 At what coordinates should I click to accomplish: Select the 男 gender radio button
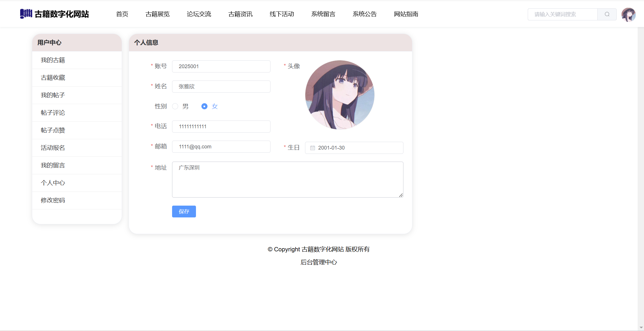click(x=175, y=106)
